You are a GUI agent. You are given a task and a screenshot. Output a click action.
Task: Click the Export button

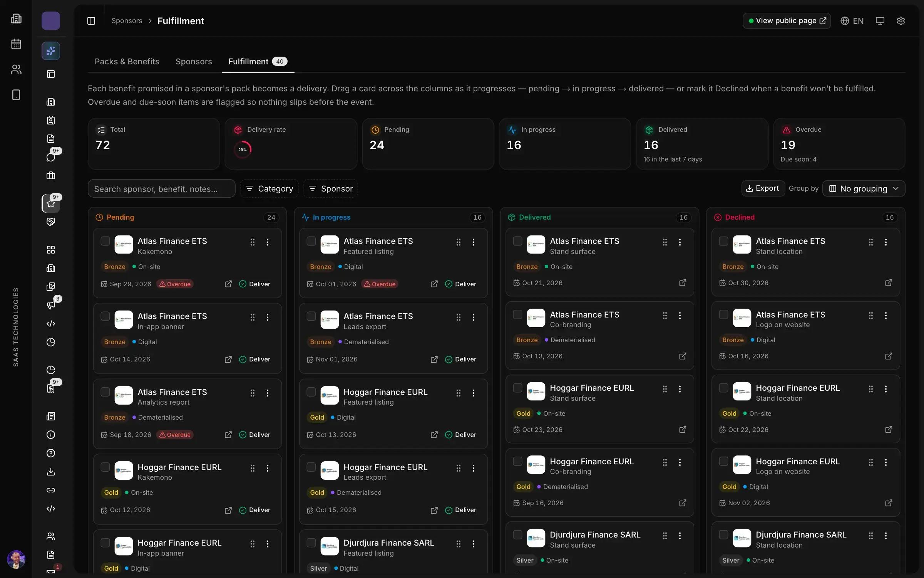point(763,188)
